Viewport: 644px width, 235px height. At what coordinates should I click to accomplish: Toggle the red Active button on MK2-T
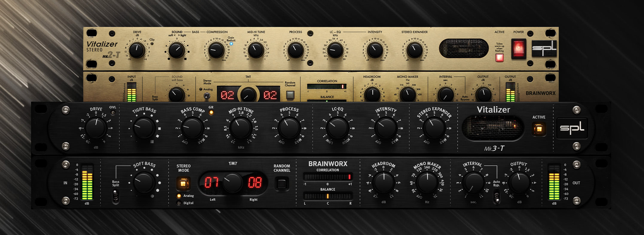point(500,58)
